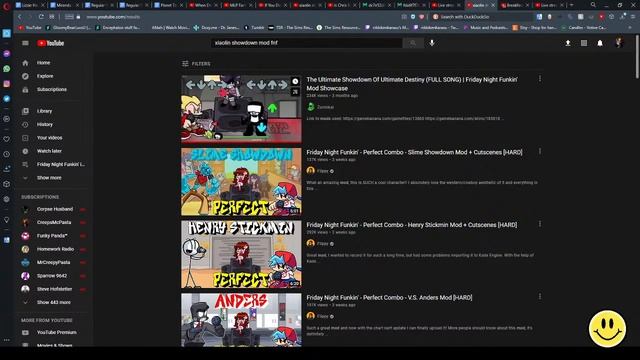This screenshot has width=640, height=360.
Task: Start voice search with microphone icon
Action: 432,43
